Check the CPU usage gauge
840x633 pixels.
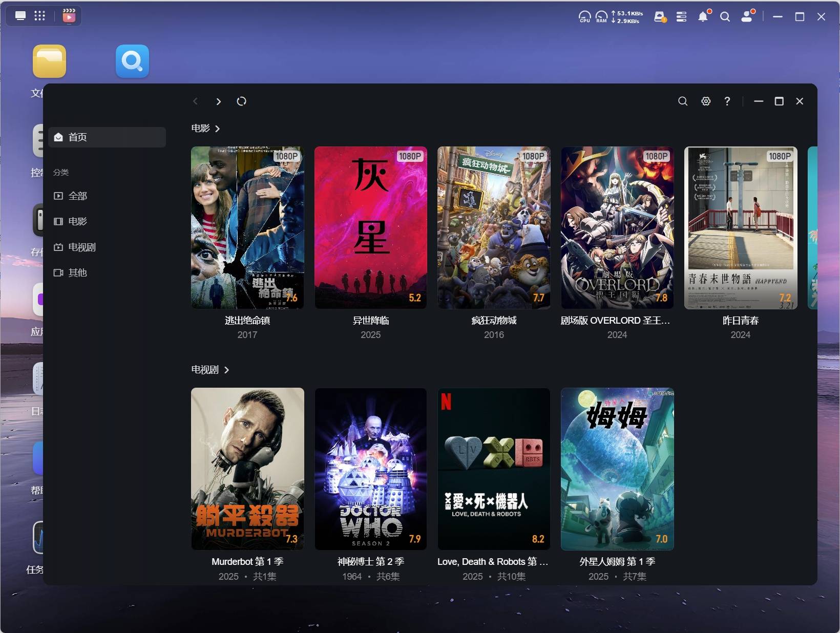584,17
